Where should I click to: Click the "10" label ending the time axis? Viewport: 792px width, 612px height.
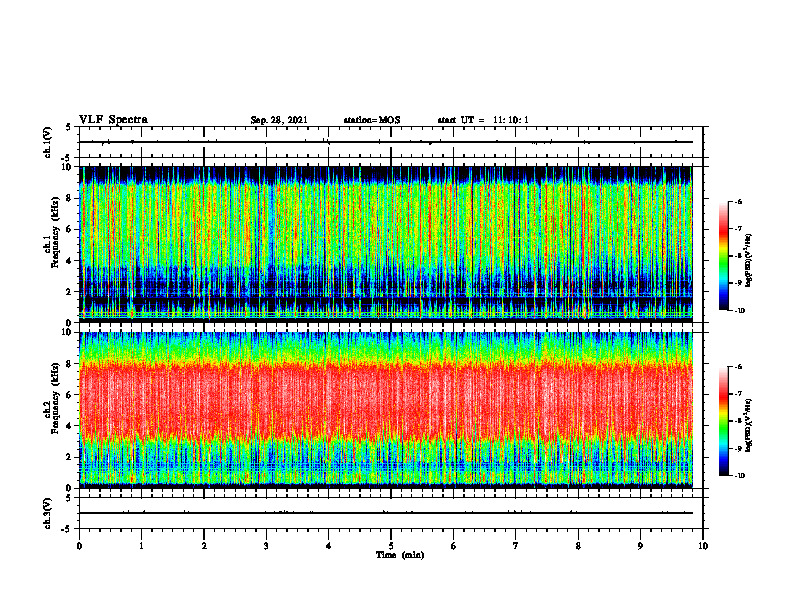click(x=703, y=546)
